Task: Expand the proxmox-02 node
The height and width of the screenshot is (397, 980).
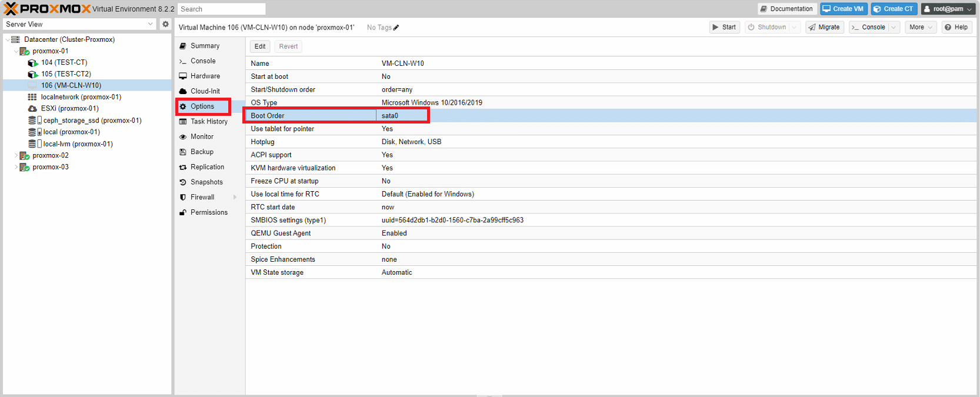Action: 16,155
